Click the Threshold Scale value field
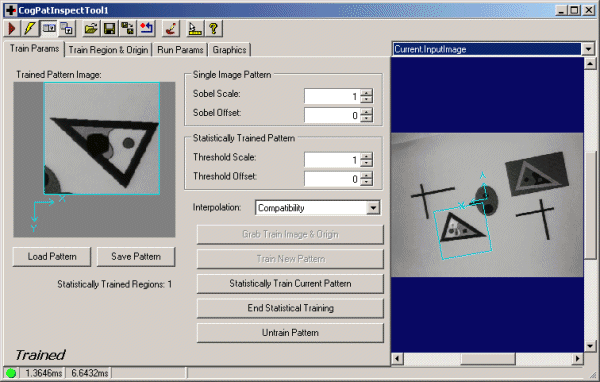Viewport: 600px width, 382px height. tap(332, 160)
